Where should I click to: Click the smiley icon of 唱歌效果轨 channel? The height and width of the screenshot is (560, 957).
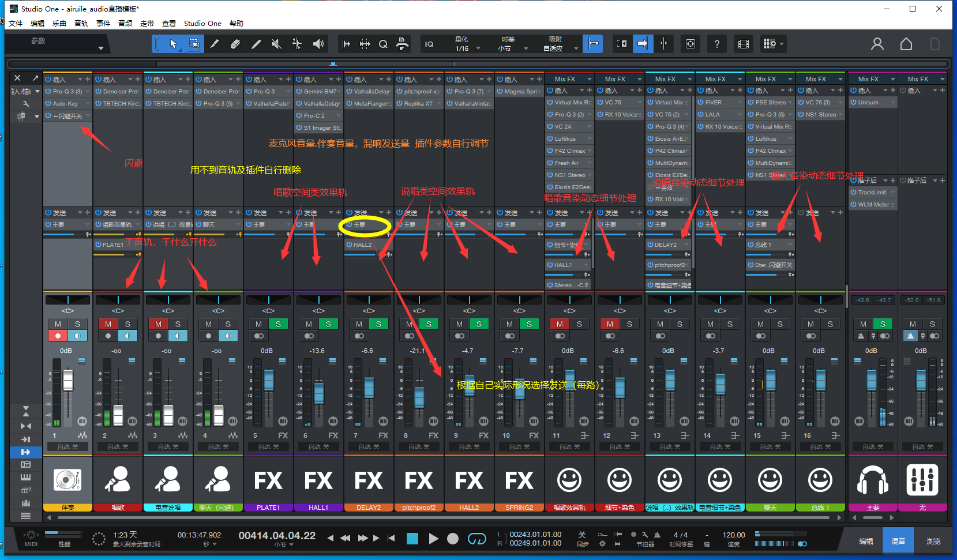point(569,480)
